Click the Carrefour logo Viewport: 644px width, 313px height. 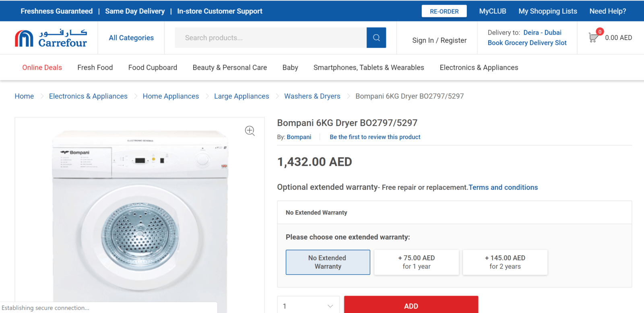(x=51, y=38)
